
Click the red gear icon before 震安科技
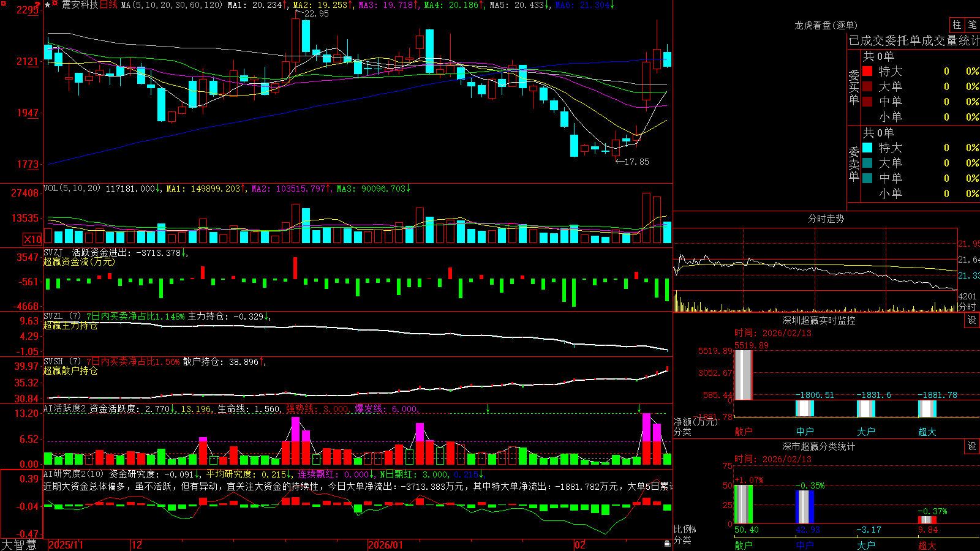point(55,4)
